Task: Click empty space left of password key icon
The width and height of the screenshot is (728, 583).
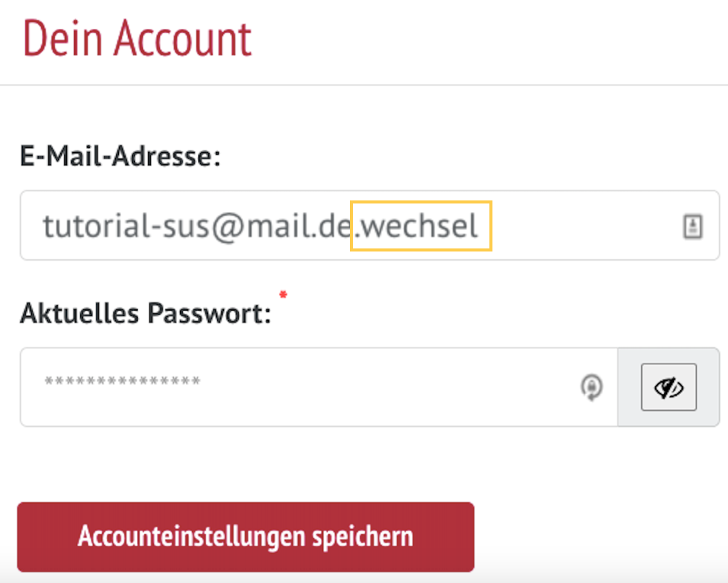Action: (x=390, y=387)
